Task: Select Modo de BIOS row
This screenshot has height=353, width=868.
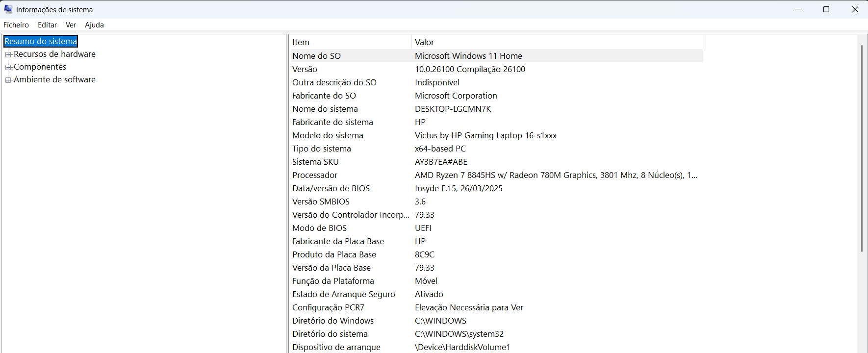Action: click(496, 228)
